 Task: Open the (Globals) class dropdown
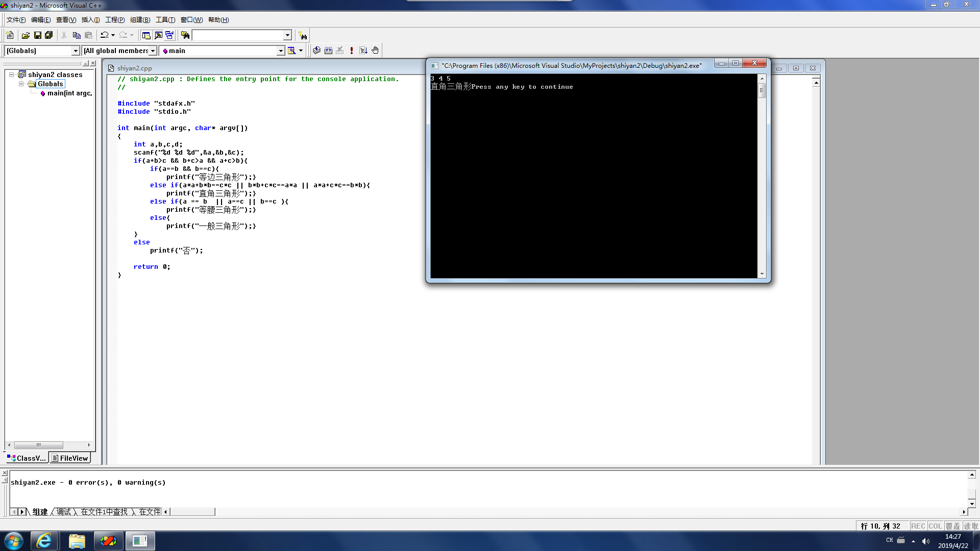76,51
